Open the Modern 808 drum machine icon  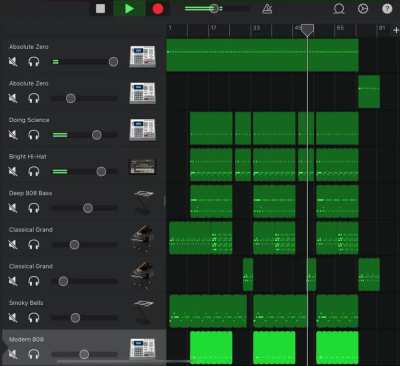142,348
